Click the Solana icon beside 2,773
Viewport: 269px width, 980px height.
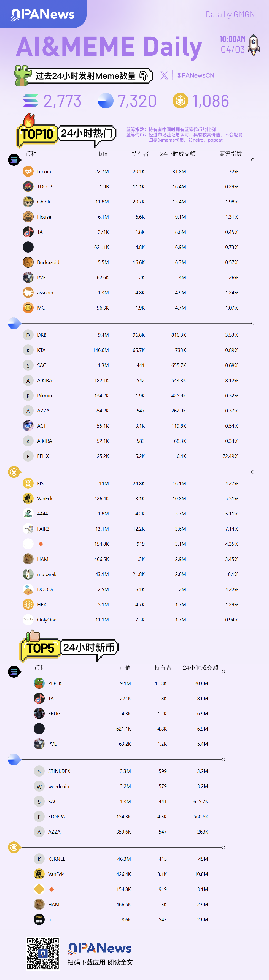31,101
